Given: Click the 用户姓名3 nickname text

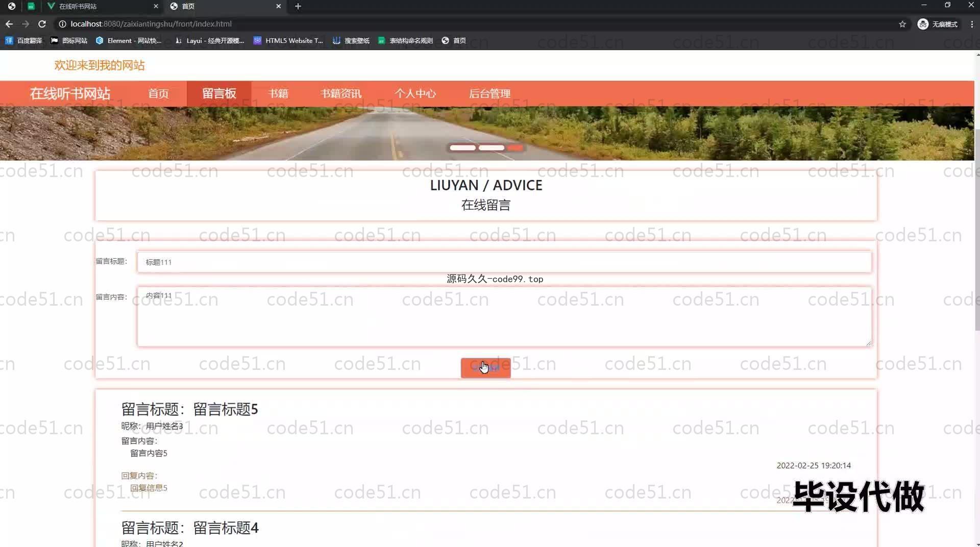Looking at the screenshot, I should click(x=164, y=426).
